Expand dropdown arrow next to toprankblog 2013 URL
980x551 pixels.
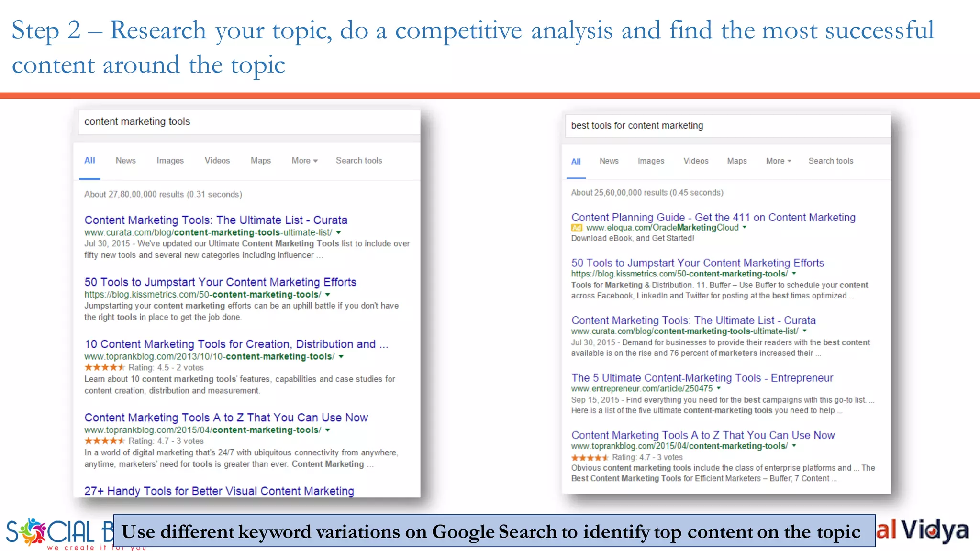tap(341, 357)
